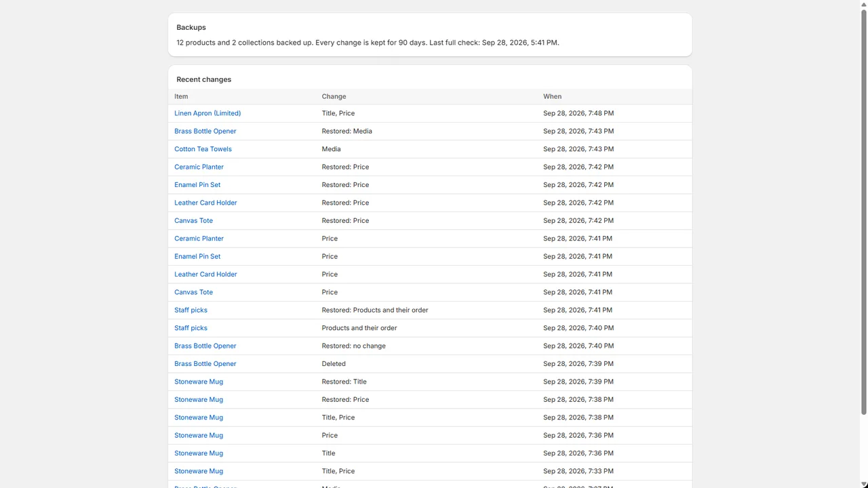The height and width of the screenshot is (488, 868).
Task: Click "Restored: Products and their order" cell
Action: (x=375, y=310)
